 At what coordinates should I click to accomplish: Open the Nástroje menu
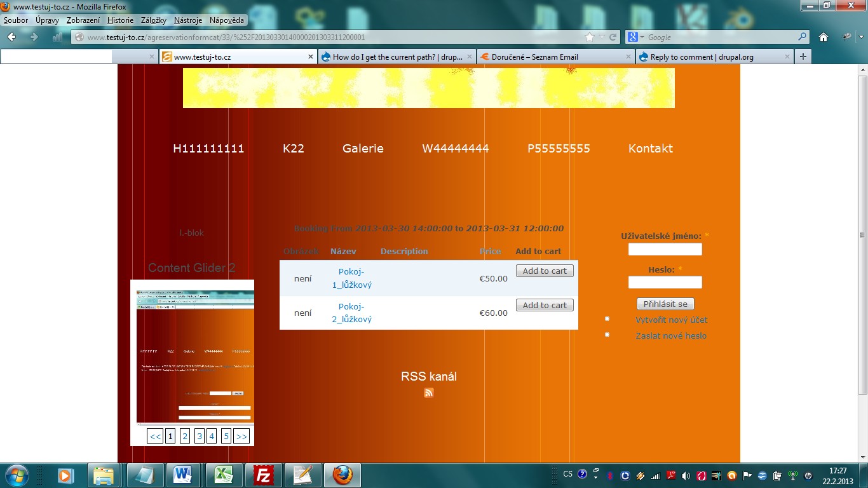pyautogui.click(x=188, y=20)
